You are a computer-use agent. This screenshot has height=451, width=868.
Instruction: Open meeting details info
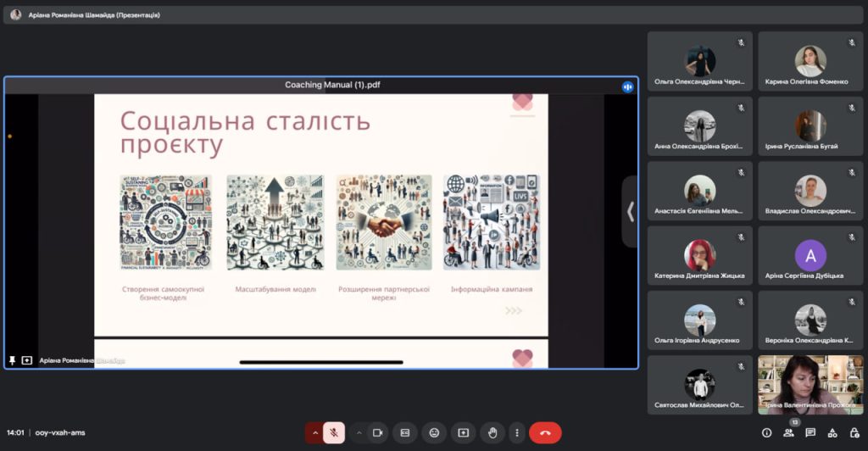(766, 432)
